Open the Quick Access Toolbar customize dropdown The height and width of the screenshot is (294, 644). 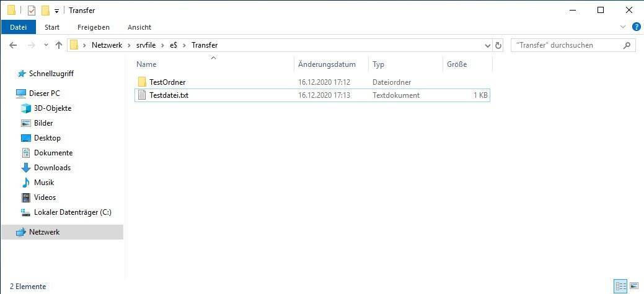[x=57, y=11]
